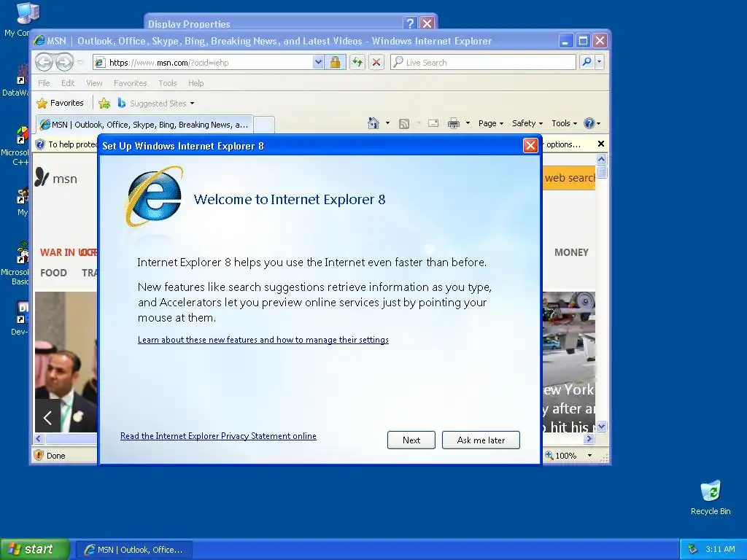The height and width of the screenshot is (560, 747).
Task: Click the magnifier Search button
Action: 587,62
